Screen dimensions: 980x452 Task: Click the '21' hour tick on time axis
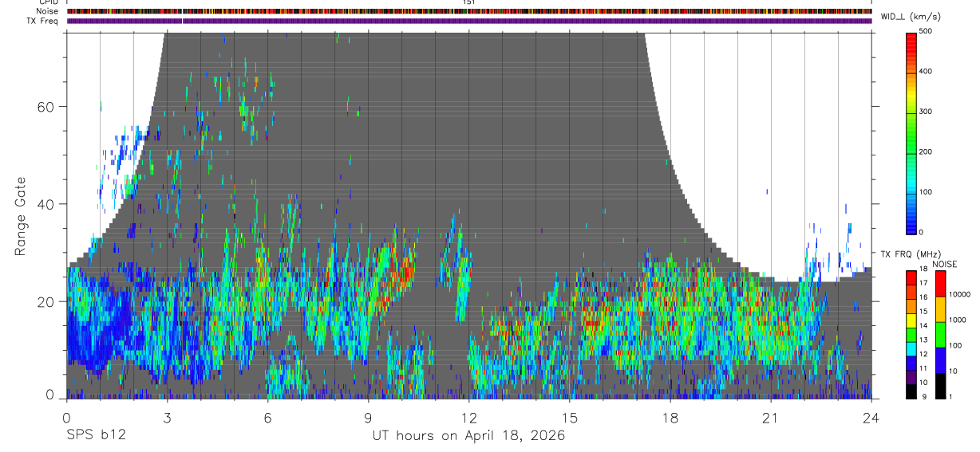point(771,417)
